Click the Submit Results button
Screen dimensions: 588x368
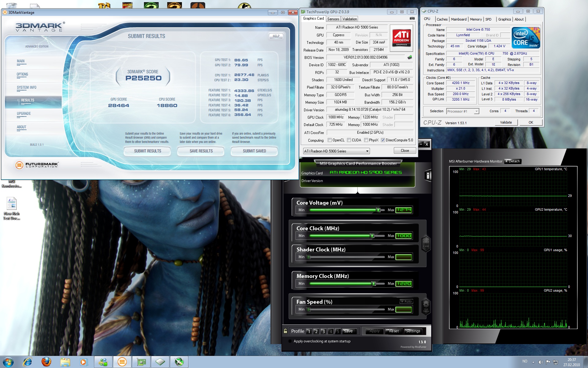pos(147,151)
